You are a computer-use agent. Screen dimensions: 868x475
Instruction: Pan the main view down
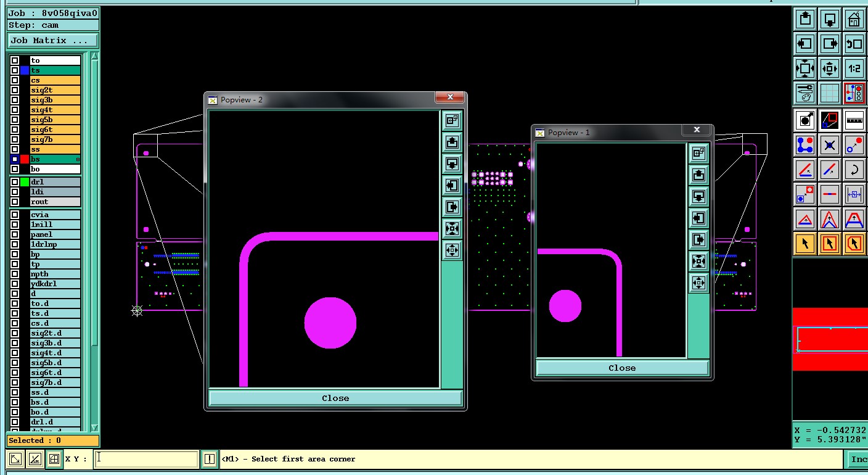pos(830,19)
